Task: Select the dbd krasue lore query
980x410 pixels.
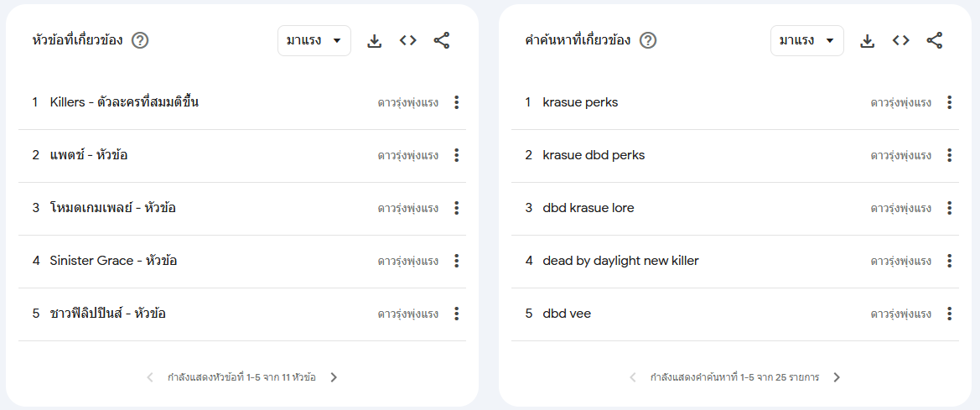Action: [x=589, y=208]
